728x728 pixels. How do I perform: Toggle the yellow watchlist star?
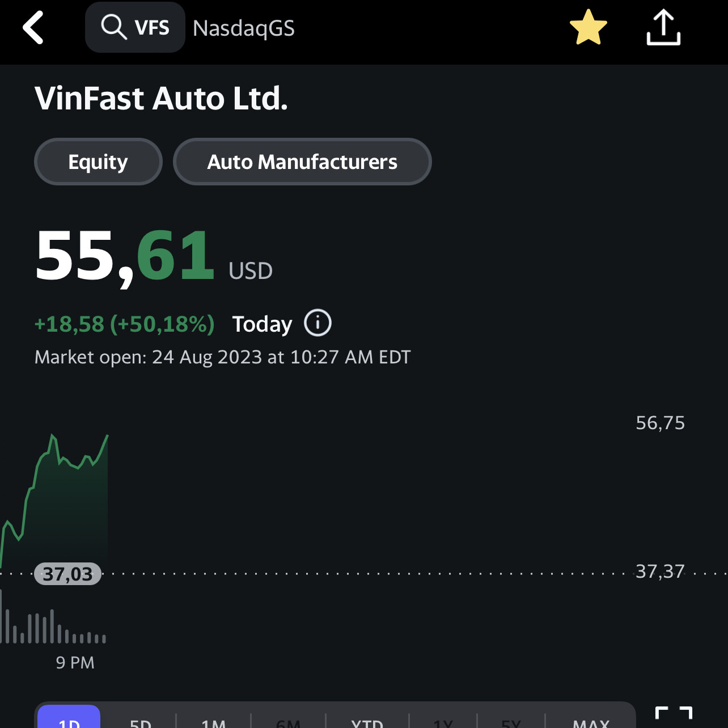click(588, 28)
